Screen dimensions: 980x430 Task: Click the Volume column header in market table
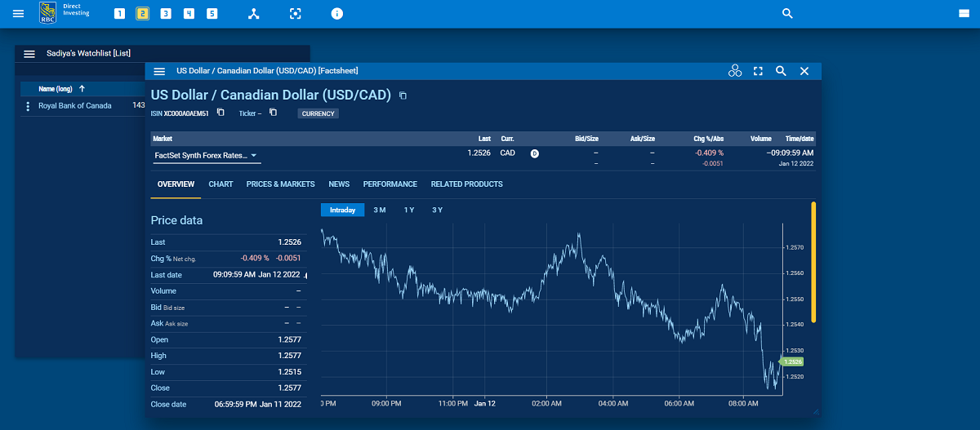[x=760, y=139]
